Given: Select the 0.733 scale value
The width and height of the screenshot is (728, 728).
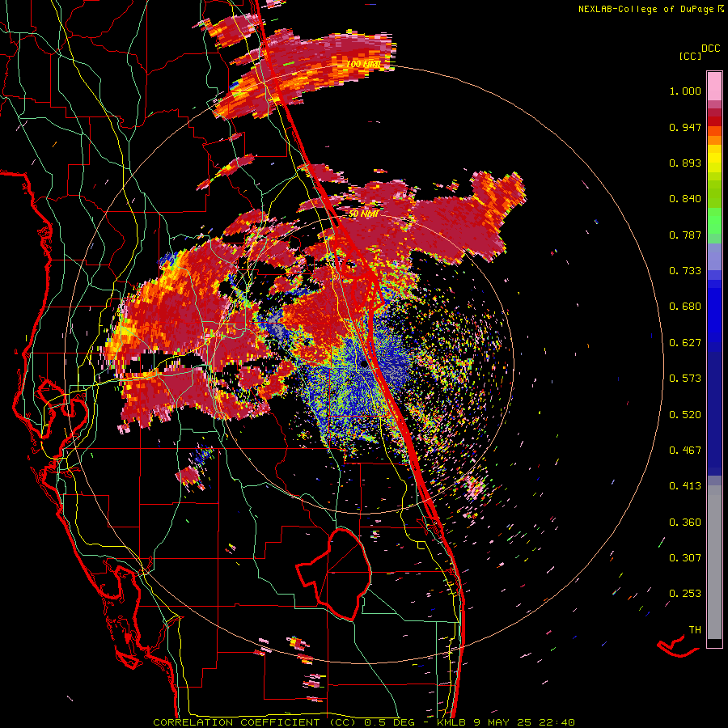Looking at the screenshot, I should coord(685,271).
